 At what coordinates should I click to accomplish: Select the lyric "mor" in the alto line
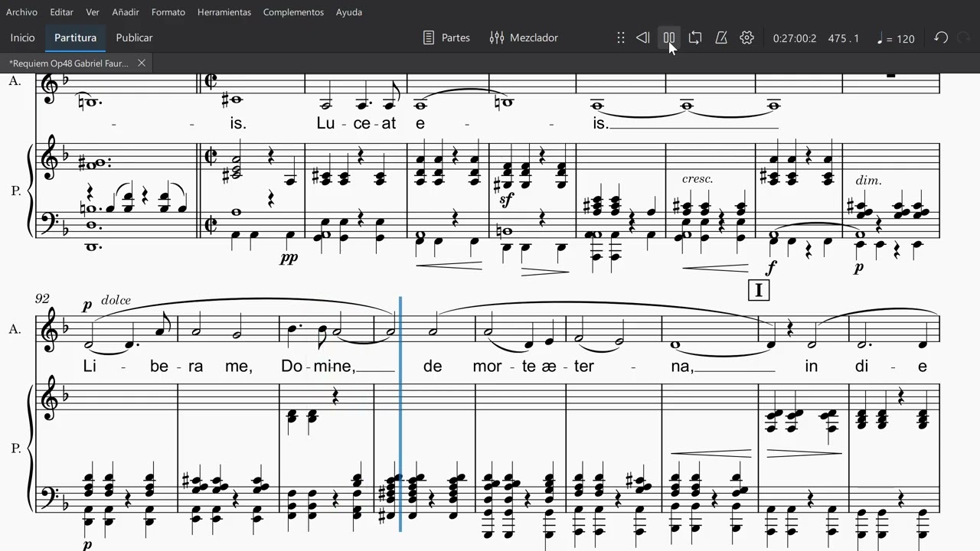tap(488, 367)
